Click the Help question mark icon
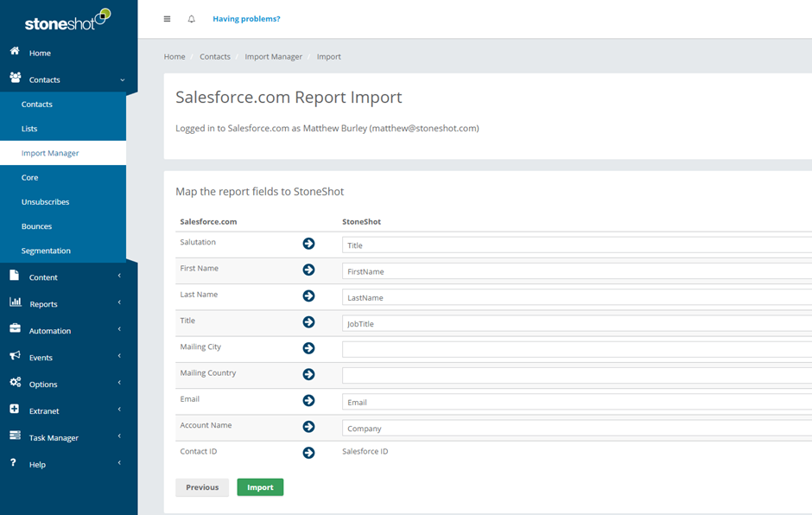 pos(13,462)
